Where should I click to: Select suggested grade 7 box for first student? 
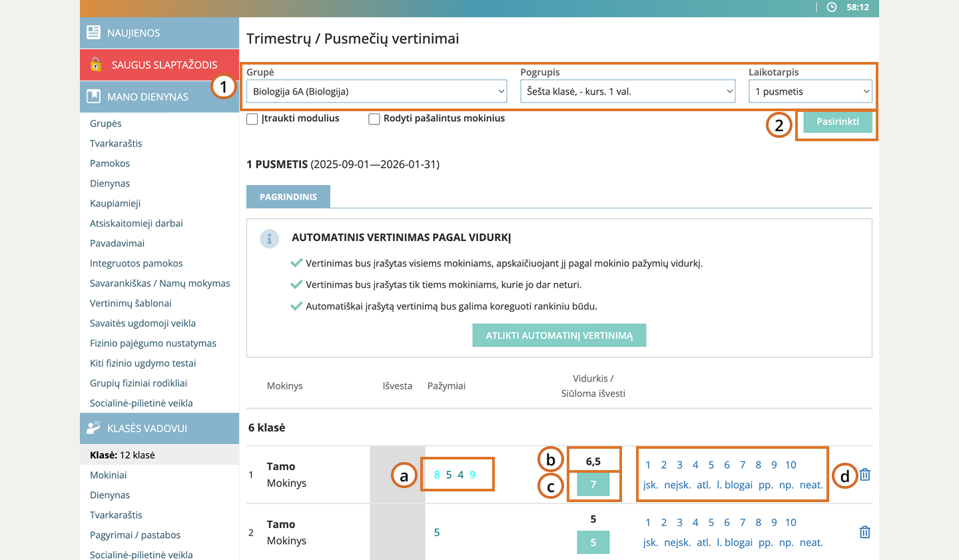593,484
